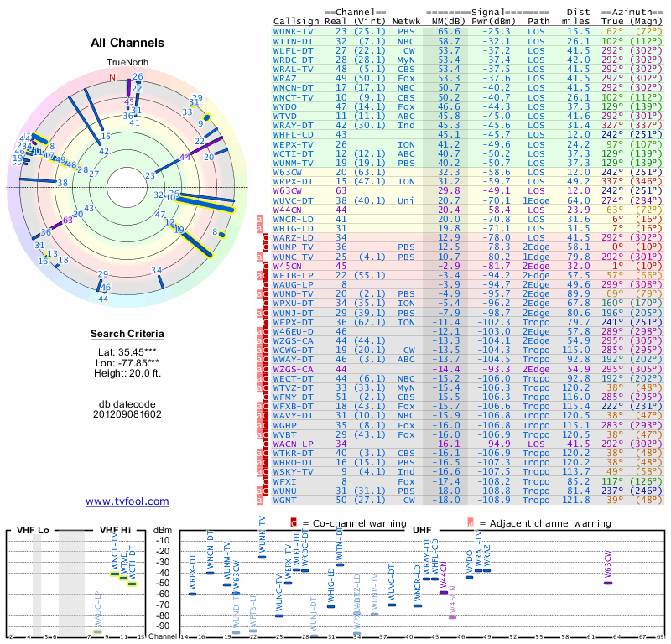Image resolution: width=671 pixels, height=644 pixels.
Task: Click the TrueNorth label above the radar
Action: tap(127, 62)
